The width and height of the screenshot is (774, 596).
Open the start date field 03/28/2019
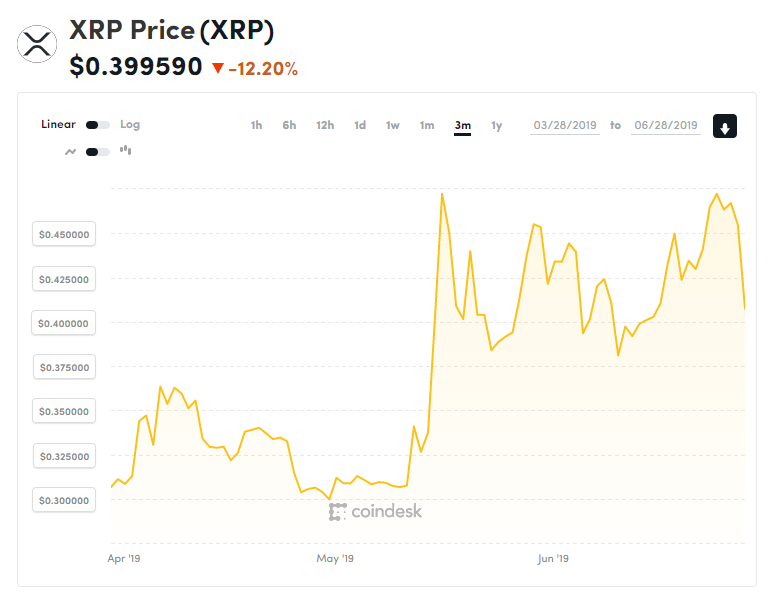(x=565, y=125)
